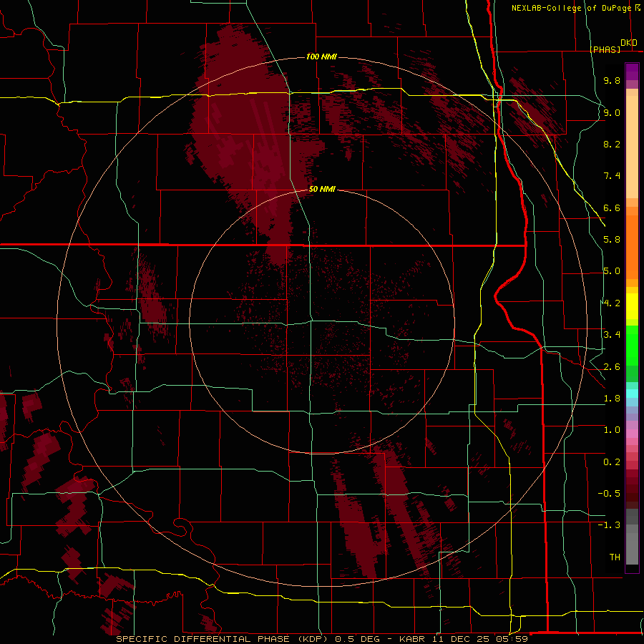Image resolution: width=644 pixels, height=644 pixels.
Task: Click the 5.0 value on the scale
Action: point(612,271)
